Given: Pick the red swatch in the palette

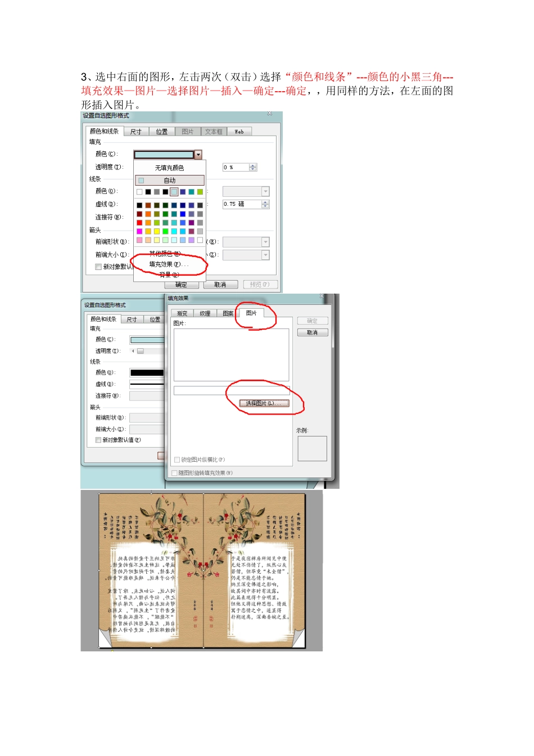Looking at the screenshot, I should 139,223.
